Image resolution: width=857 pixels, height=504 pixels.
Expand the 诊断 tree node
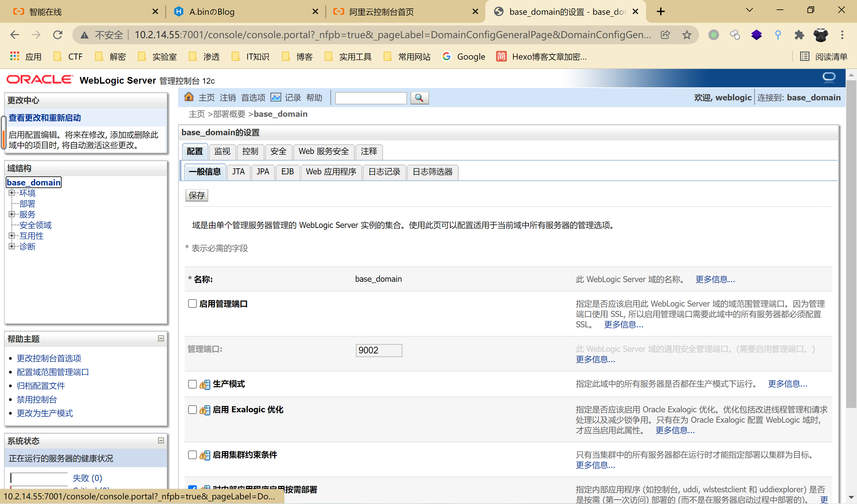[12, 246]
